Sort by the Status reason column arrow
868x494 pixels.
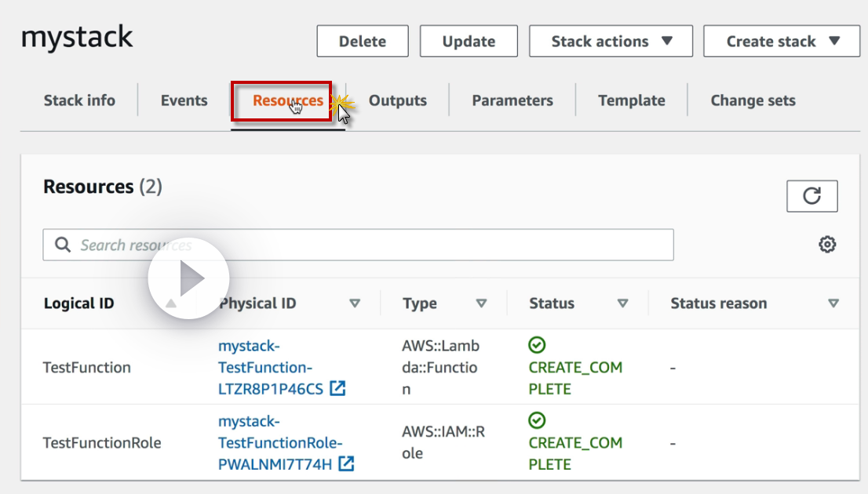tap(833, 303)
